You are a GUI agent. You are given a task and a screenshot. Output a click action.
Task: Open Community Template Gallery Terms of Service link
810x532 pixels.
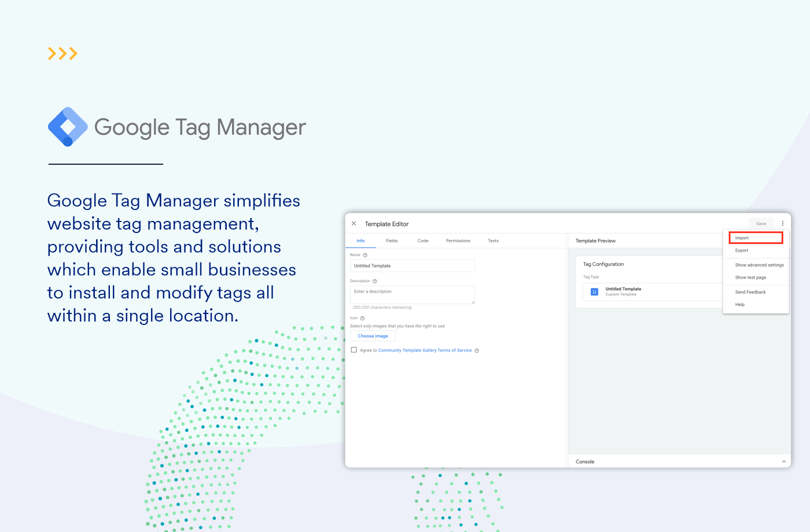point(425,350)
